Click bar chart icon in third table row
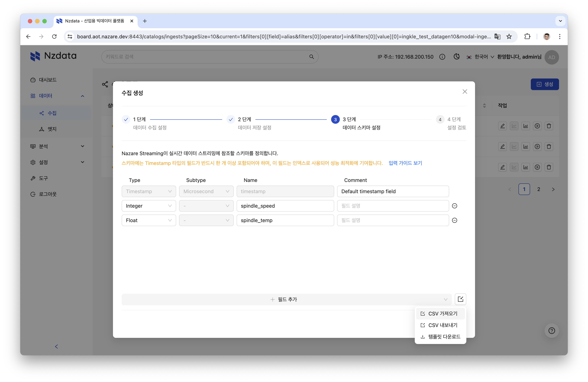Image resolution: width=588 pixels, height=382 pixels. click(526, 167)
